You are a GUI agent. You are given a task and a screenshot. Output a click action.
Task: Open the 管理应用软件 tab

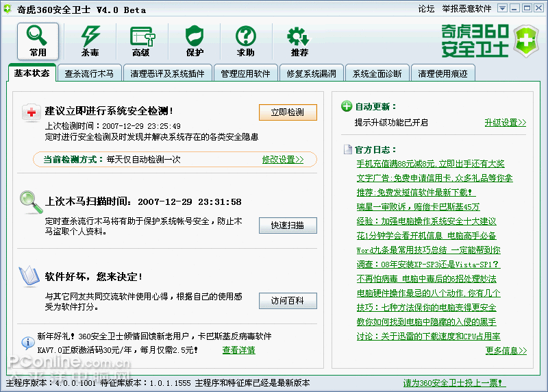click(x=246, y=73)
